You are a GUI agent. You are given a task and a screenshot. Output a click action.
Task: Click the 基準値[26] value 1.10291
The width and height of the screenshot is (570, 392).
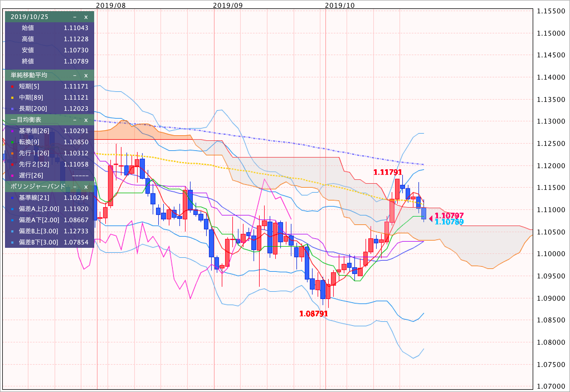[x=76, y=131]
